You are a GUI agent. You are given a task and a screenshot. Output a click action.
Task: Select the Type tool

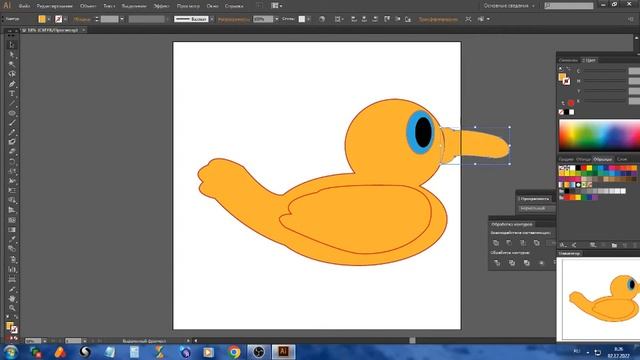(12, 93)
